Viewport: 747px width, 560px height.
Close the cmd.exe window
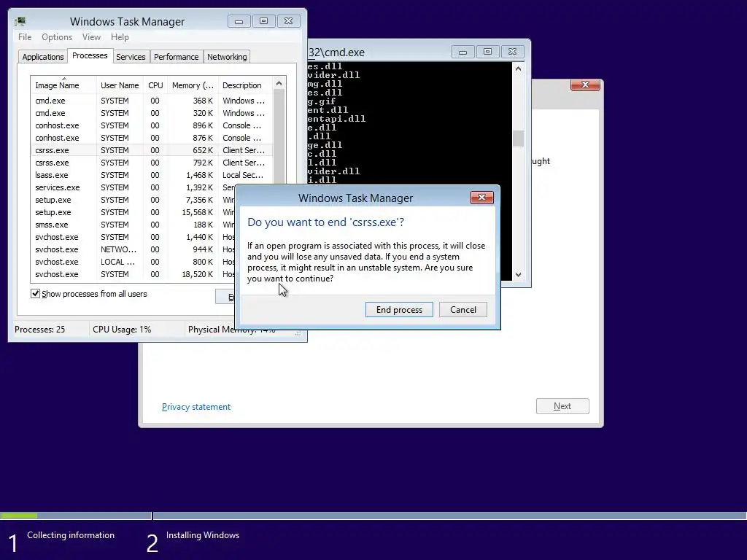(x=512, y=52)
